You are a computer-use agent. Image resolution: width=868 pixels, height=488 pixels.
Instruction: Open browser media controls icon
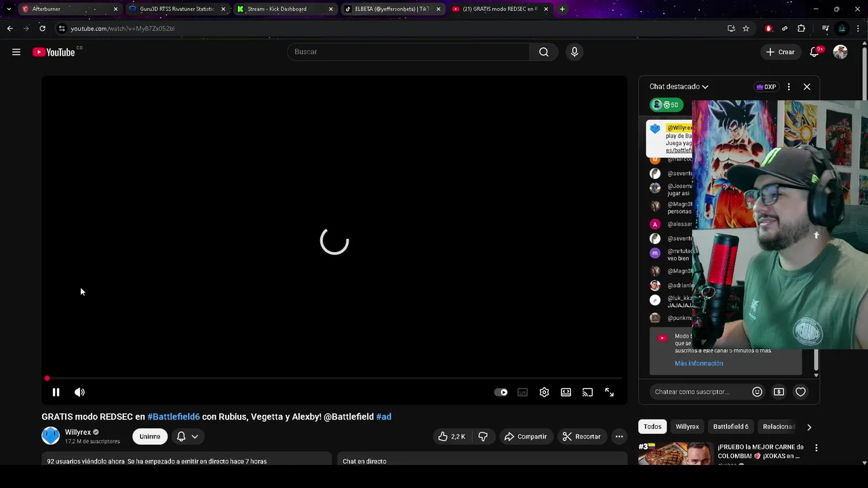tap(825, 28)
